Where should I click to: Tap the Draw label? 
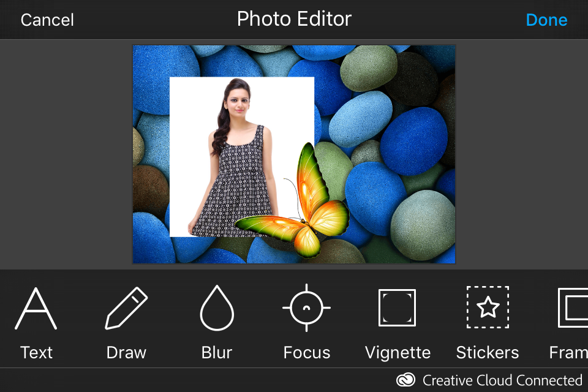(126, 353)
